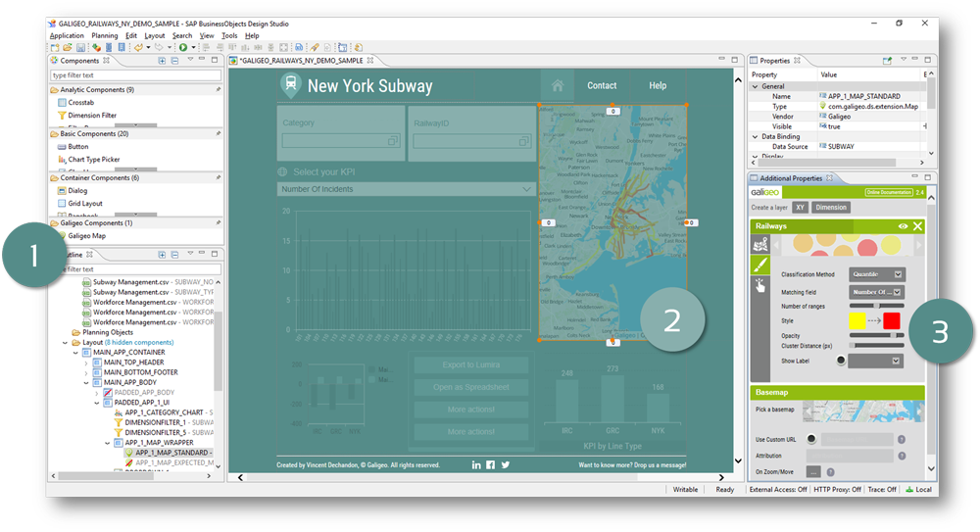Toggle the Use Custom URL switch

(x=811, y=439)
